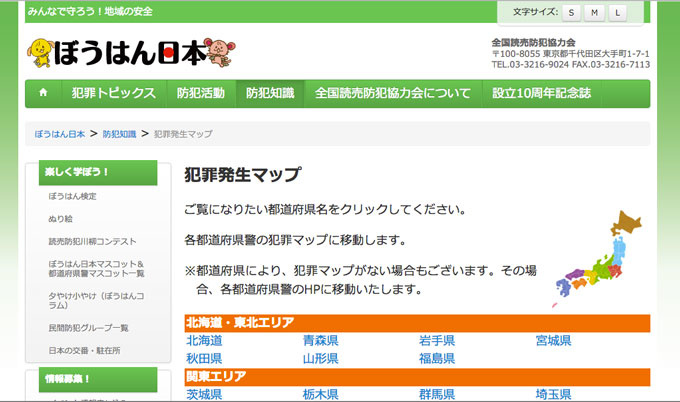Open ぼうはん日本マスコット＆都道府県警マスコット一覧 link

[96, 268]
